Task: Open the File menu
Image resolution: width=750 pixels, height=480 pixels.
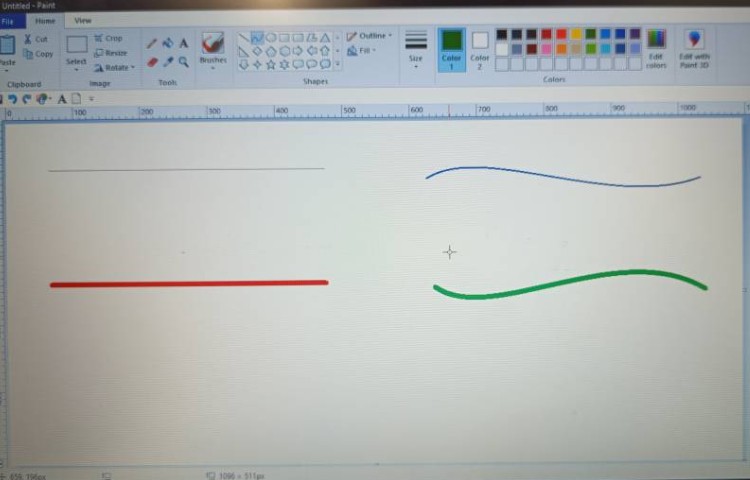Action: coord(11,21)
